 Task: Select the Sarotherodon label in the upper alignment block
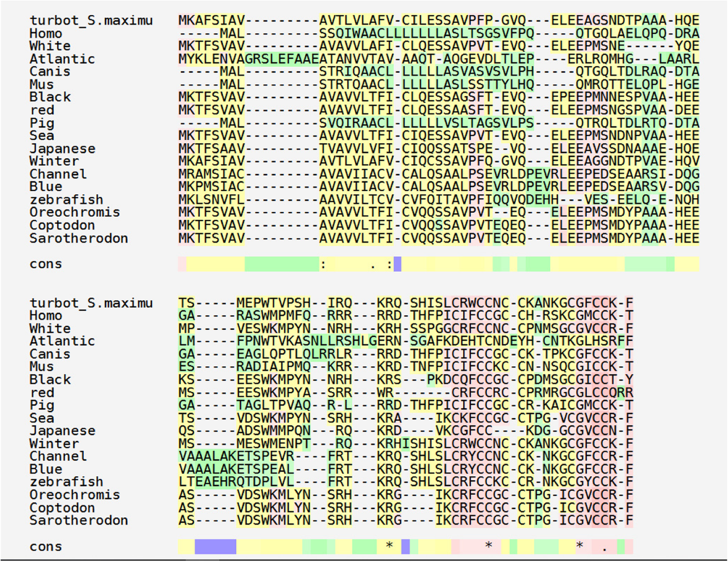click(x=79, y=238)
